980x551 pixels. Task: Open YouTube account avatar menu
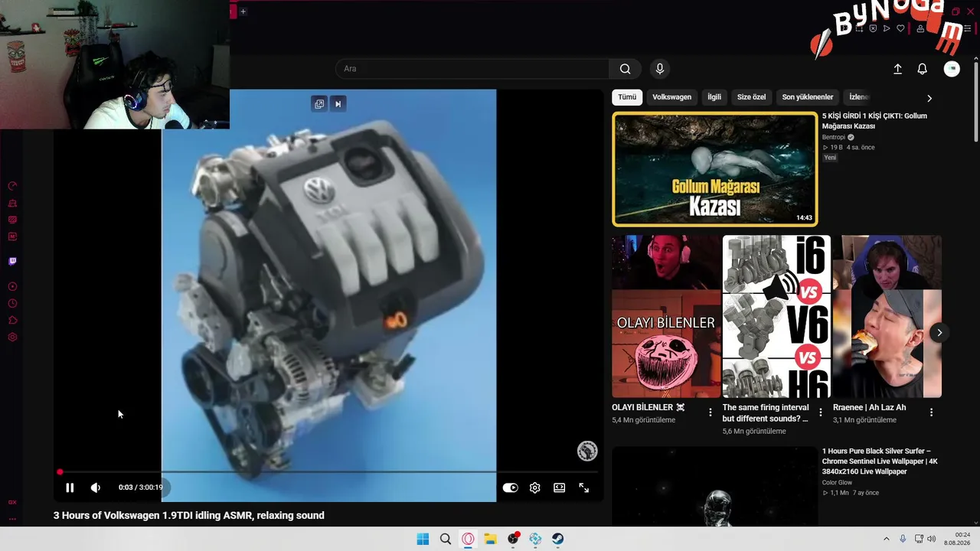click(x=952, y=69)
